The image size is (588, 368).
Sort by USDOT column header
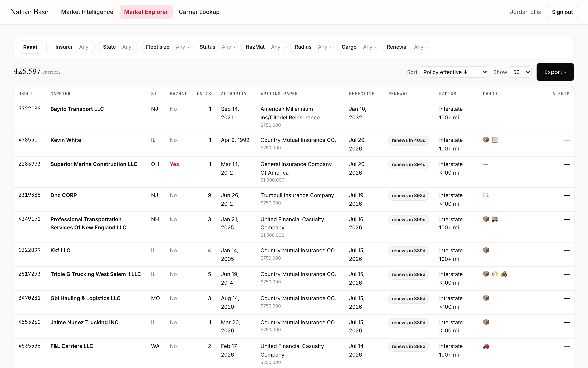[26, 94]
